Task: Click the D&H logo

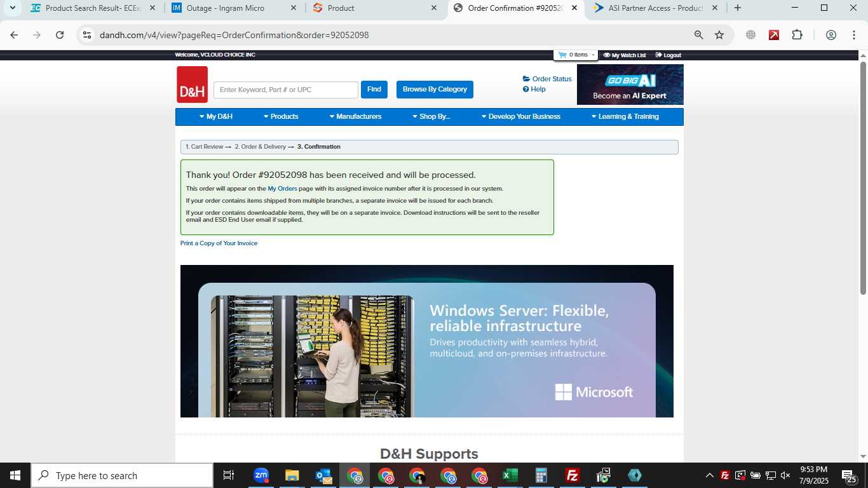Action: pos(192,85)
